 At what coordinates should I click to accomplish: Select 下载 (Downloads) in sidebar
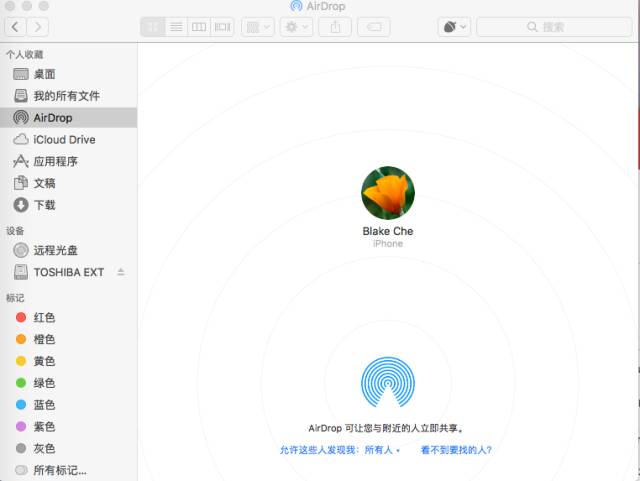point(44,205)
